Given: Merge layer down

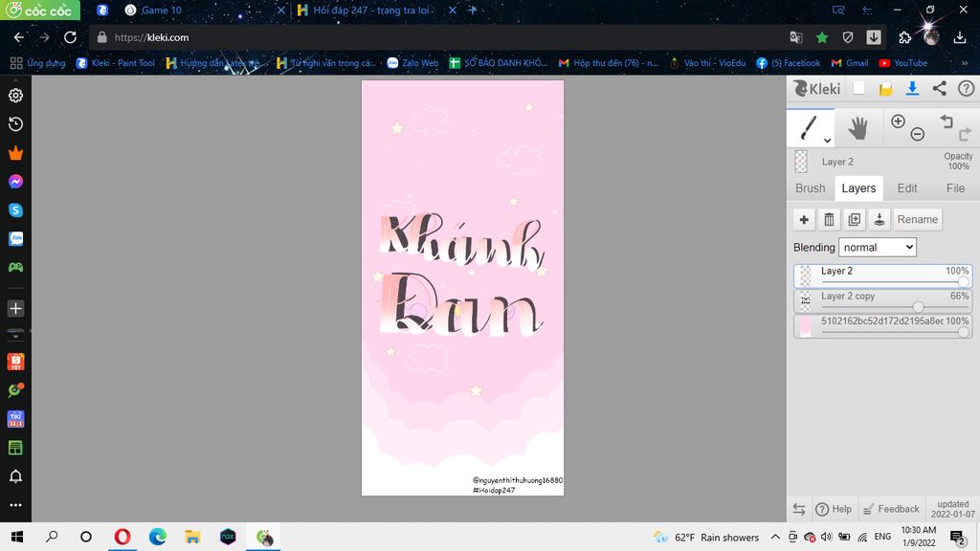Looking at the screenshot, I should [x=879, y=219].
